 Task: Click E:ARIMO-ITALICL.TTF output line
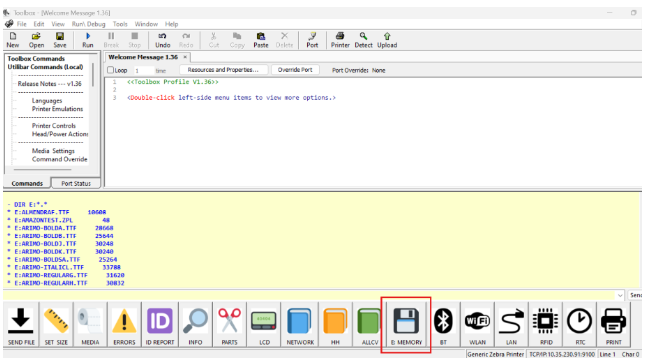coord(49,267)
